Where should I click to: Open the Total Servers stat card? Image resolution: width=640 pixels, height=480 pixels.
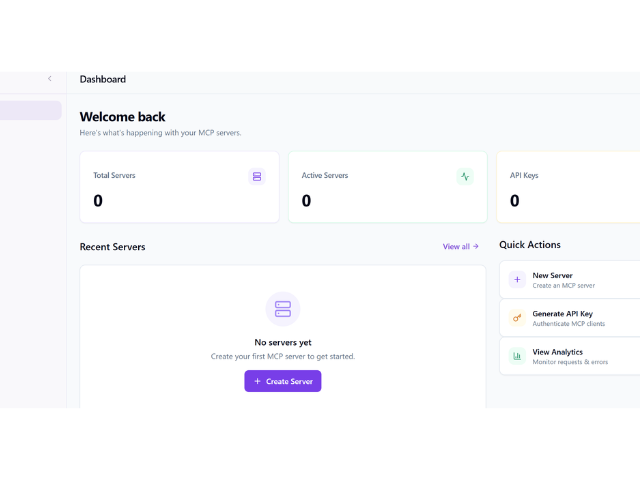[179, 188]
